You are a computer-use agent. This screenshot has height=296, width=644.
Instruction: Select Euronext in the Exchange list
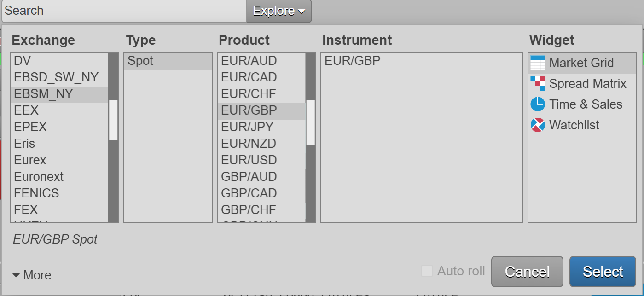(39, 177)
